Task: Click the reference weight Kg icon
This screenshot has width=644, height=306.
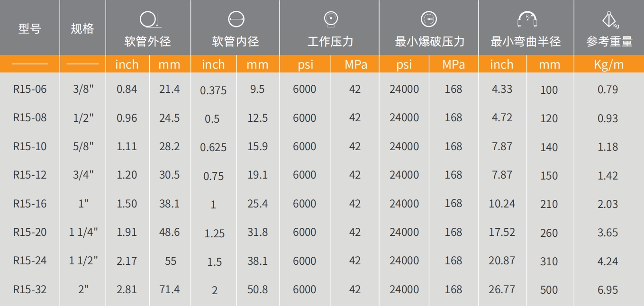Action: [x=609, y=20]
